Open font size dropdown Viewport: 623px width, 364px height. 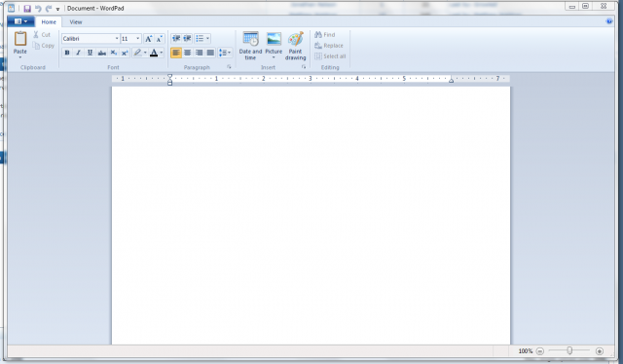[138, 39]
